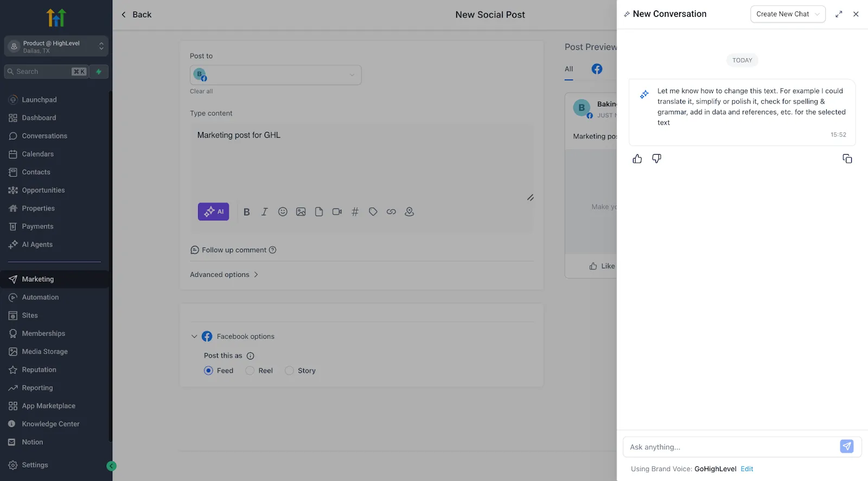This screenshot has width=868, height=481.
Task: Insert an emoji into the post
Action: tap(283, 212)
